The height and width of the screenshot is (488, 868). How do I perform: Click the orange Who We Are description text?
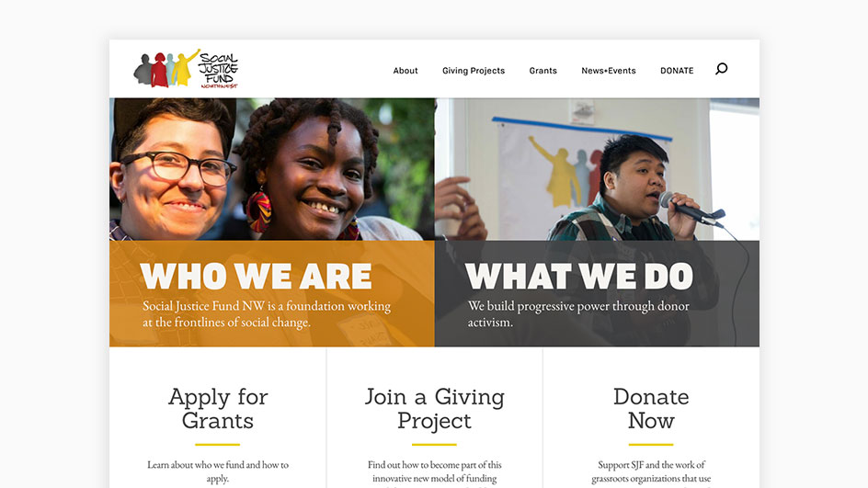click(267, 313)
